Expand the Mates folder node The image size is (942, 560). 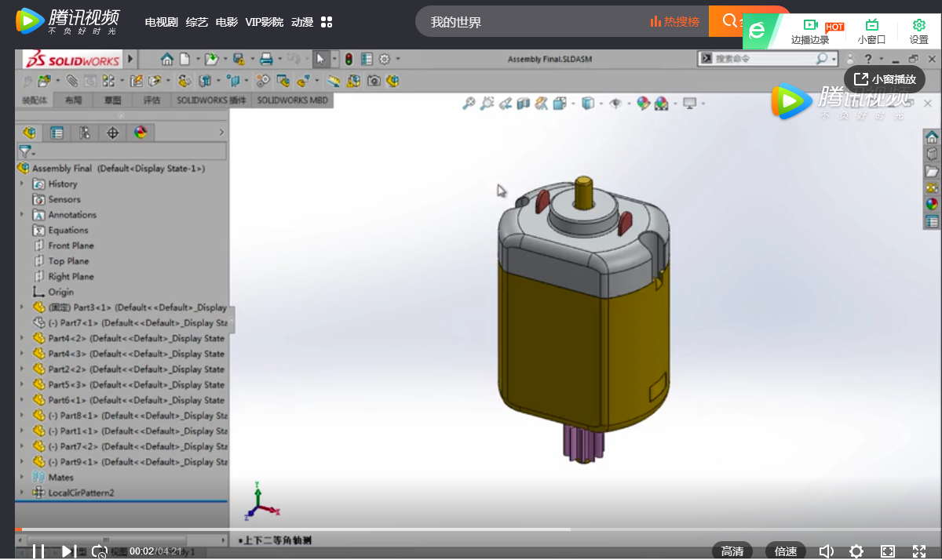click(22, 477)
